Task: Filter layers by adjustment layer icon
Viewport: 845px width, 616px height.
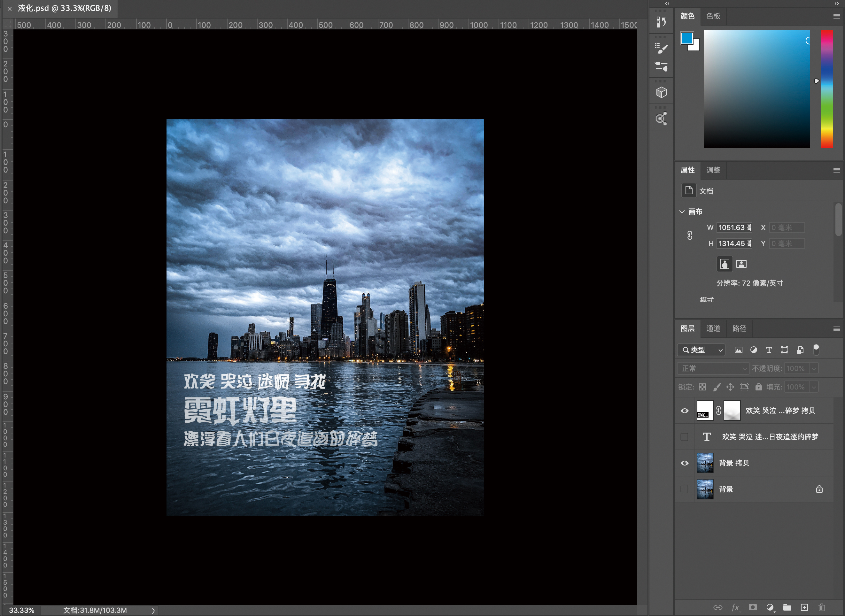Action: (754, 350)
